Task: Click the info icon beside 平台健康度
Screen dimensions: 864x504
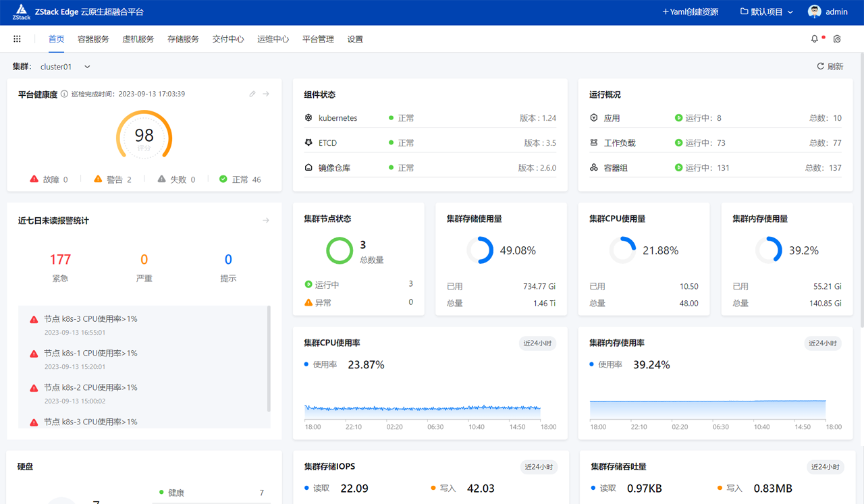Action: 64,94
